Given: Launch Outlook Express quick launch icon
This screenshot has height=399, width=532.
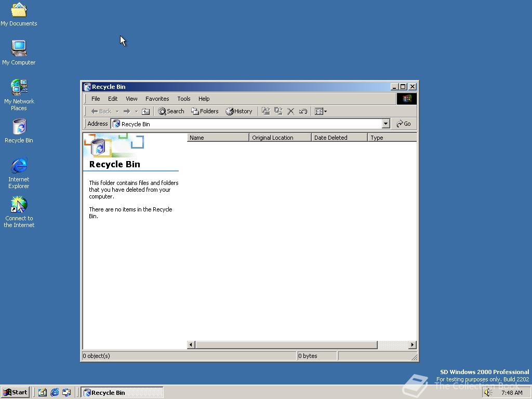Looking at the screenshot, I should coord(67,393).
